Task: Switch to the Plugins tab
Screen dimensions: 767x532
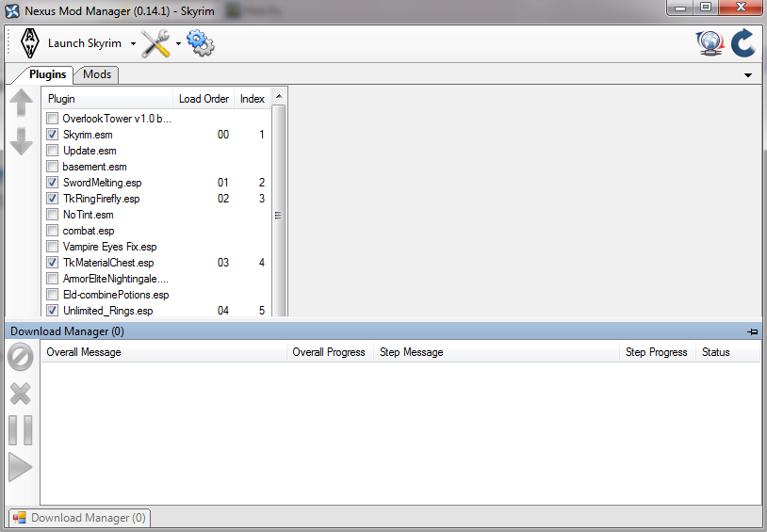Action: 47,74
